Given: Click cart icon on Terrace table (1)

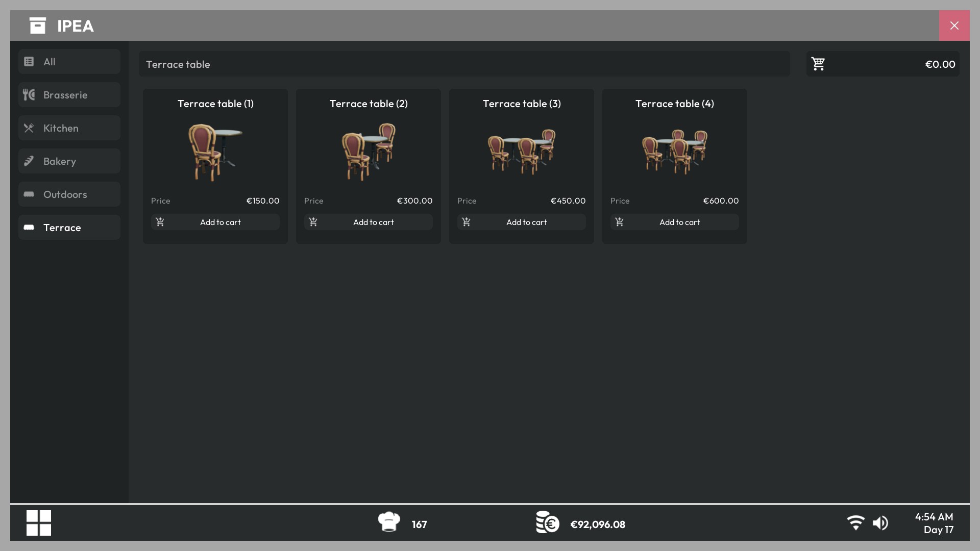Looking at the screenshot, I should (x=160, y=222).
